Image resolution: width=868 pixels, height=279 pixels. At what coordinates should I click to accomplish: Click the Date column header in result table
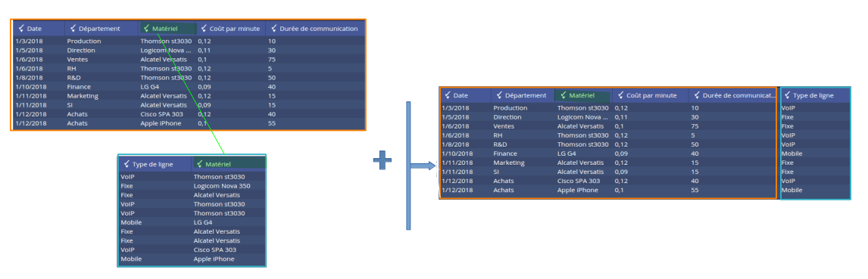(465, 95)
